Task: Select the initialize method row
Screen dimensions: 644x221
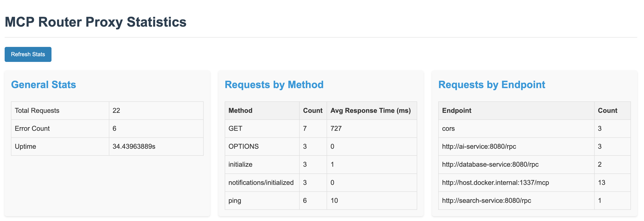Action: pos(240,164)
